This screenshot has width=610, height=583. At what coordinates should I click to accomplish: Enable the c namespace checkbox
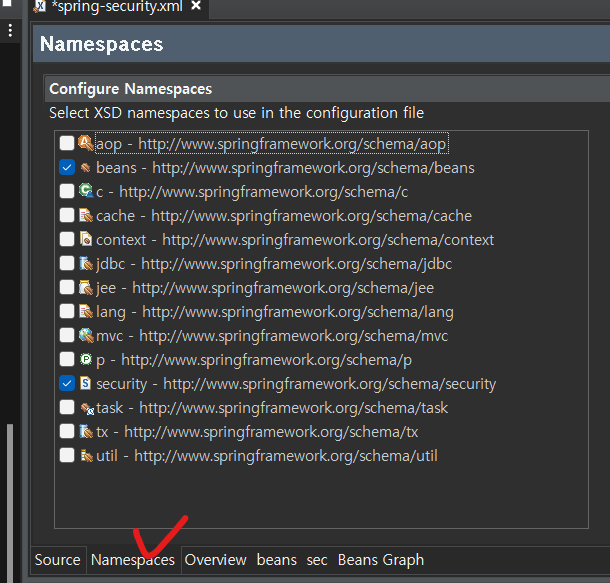point(67,191)
